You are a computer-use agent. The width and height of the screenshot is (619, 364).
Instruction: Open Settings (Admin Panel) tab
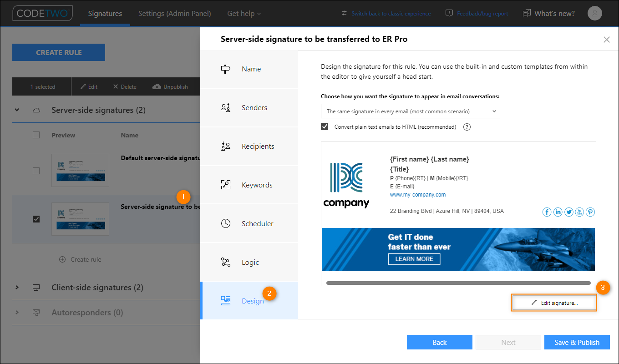tap(175, 13)
